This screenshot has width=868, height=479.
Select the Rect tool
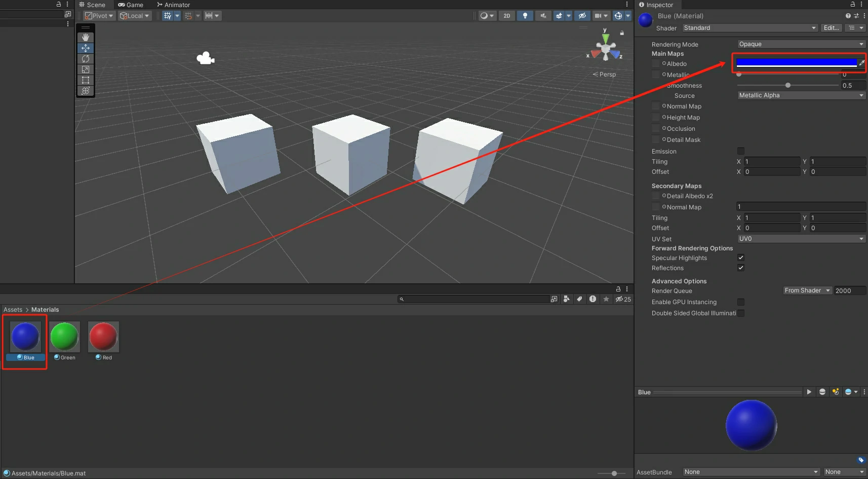pos(86,80)
